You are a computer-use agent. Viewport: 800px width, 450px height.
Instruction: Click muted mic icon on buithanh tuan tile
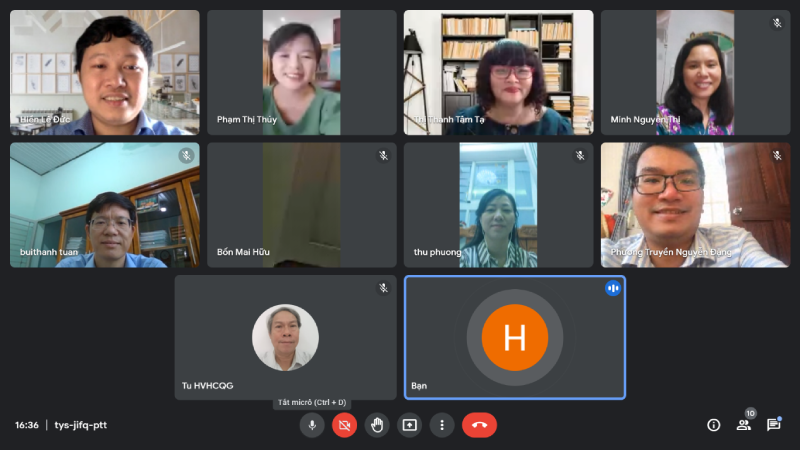tap(186, 156)
